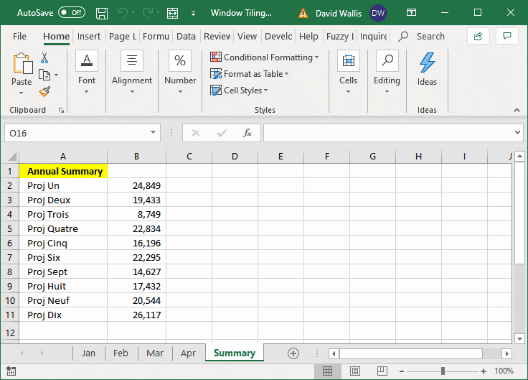Switch to the Data ribbon tab
This screenshot has width=528, height=380.
(186, 36)
